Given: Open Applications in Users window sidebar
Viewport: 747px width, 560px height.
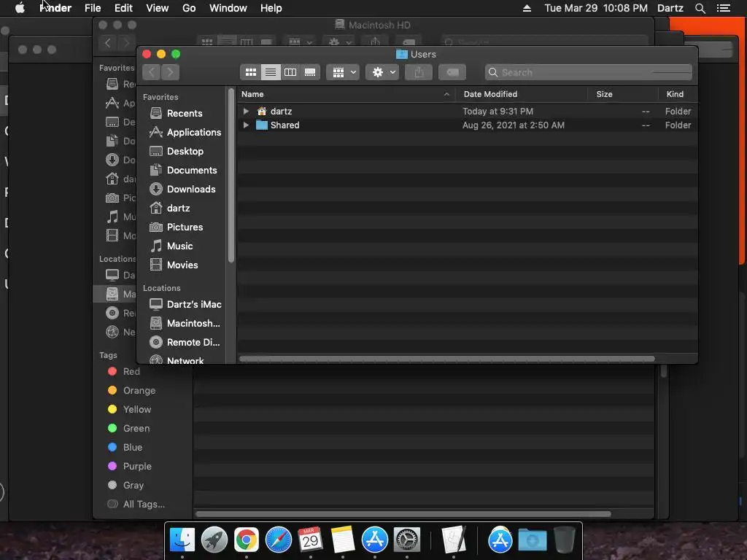Looking at the screenshot, I should click(x=185, y=133).
